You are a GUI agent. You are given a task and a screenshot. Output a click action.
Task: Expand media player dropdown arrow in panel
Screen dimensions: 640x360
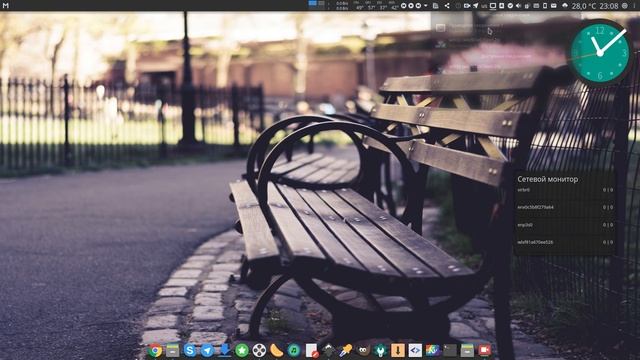click(x=426, y=6)
